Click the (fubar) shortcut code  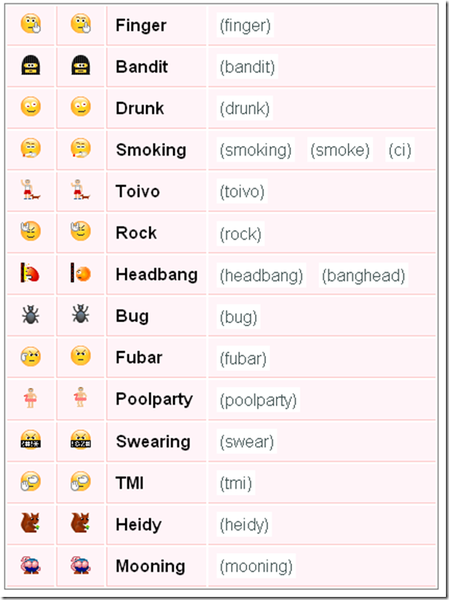point(243,358)
